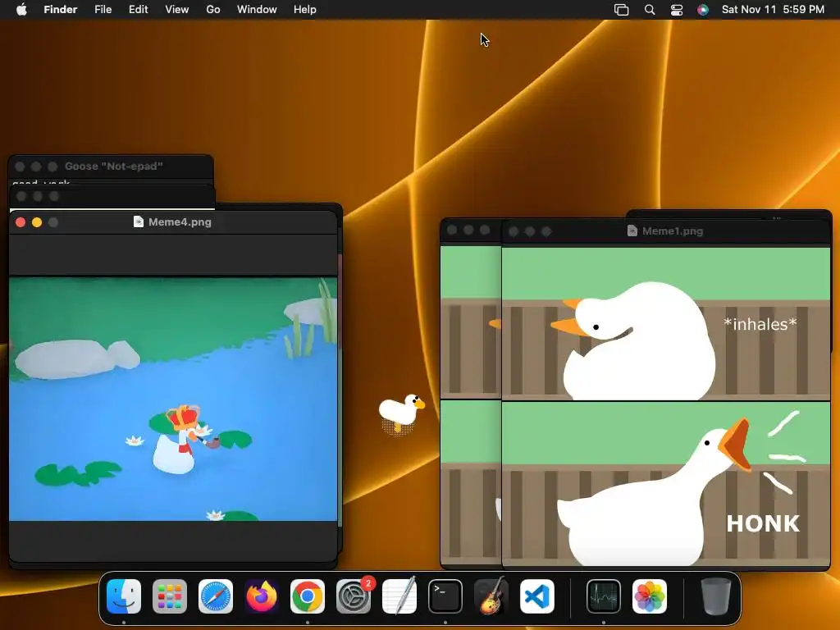Image resolution: width=840 pixels, height=630 pixels.
Task: Open the Go menu
Action: click(213, 10)
